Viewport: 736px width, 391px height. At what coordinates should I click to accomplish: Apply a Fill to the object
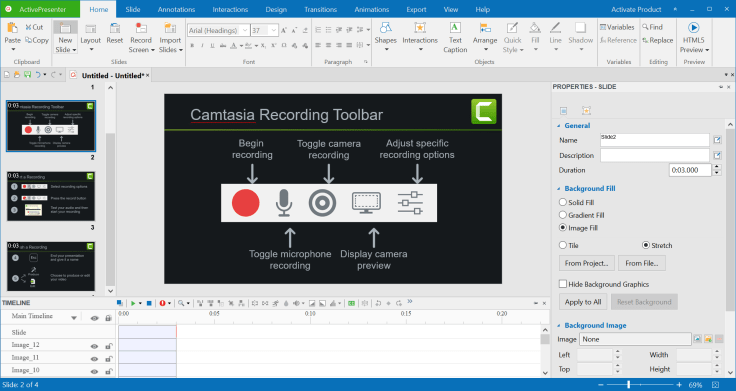[x=535, y=36]
